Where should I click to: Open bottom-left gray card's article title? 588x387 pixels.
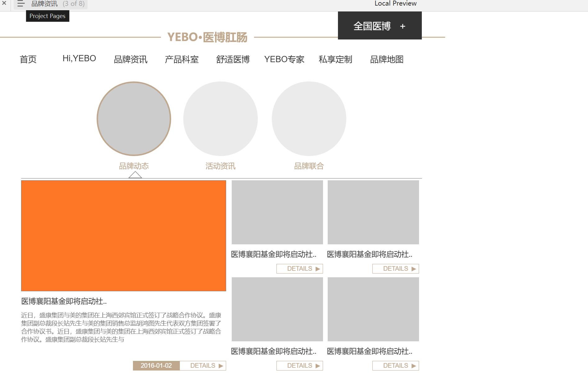pos(274,351)
